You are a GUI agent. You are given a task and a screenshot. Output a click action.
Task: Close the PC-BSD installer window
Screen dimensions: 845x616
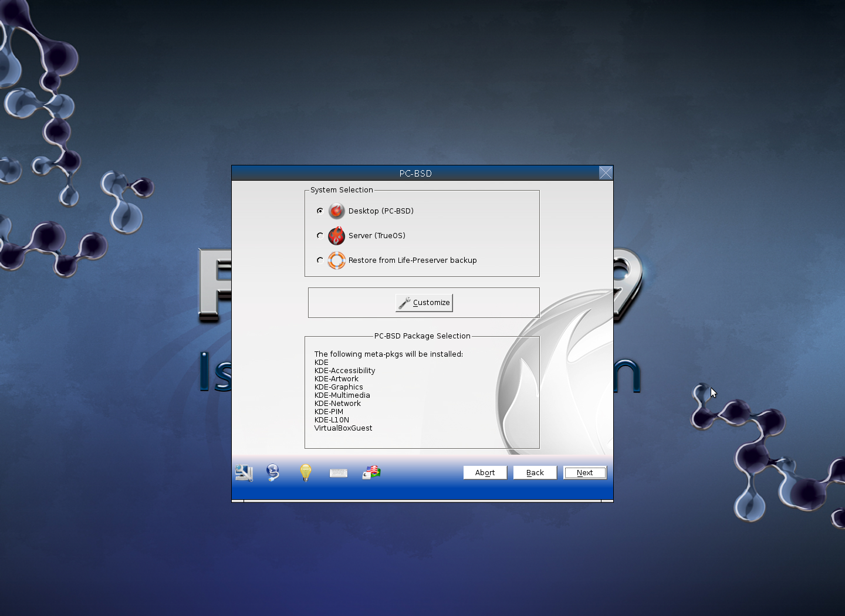click(606, 172)
